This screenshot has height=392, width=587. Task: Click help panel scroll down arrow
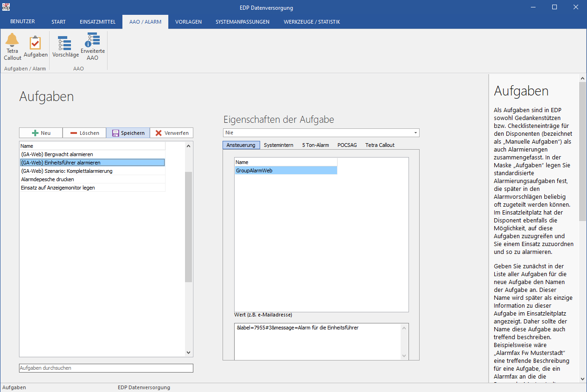(583, 379)
